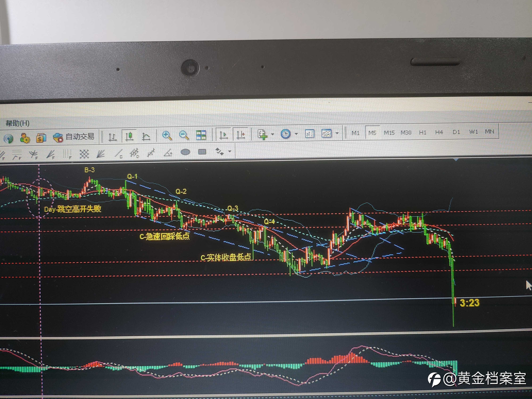Select the Linear Regression Channel tool

point(151,153)
